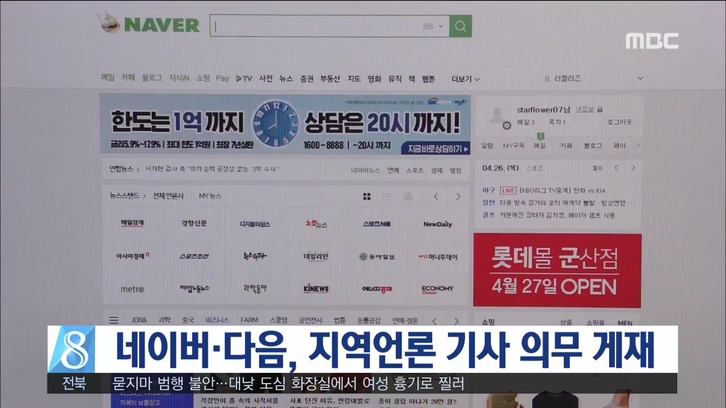The height and width of the screenshot is (408, 726).
Task: Open 증권 stocks link
Action: (x=307, y=79)
